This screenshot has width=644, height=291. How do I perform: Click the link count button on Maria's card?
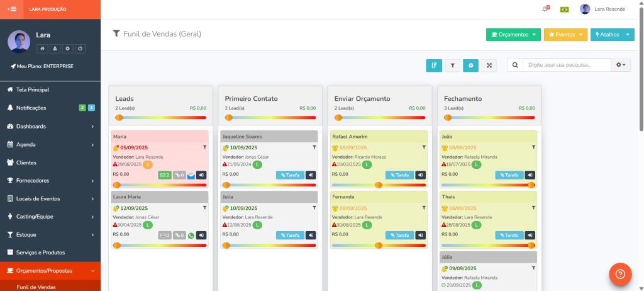(x=179, y=175)
